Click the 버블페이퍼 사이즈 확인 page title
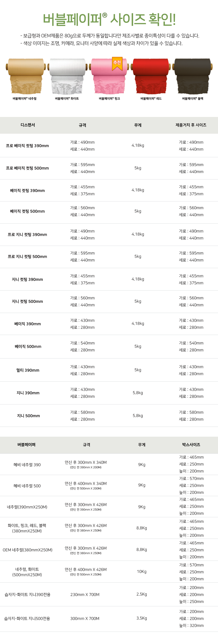 [x=109, y=20]
